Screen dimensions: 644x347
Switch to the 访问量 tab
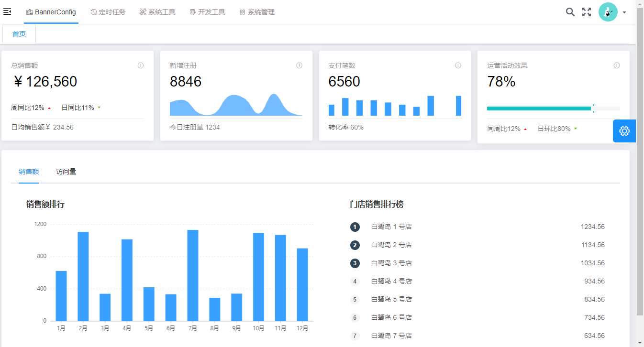66,172
